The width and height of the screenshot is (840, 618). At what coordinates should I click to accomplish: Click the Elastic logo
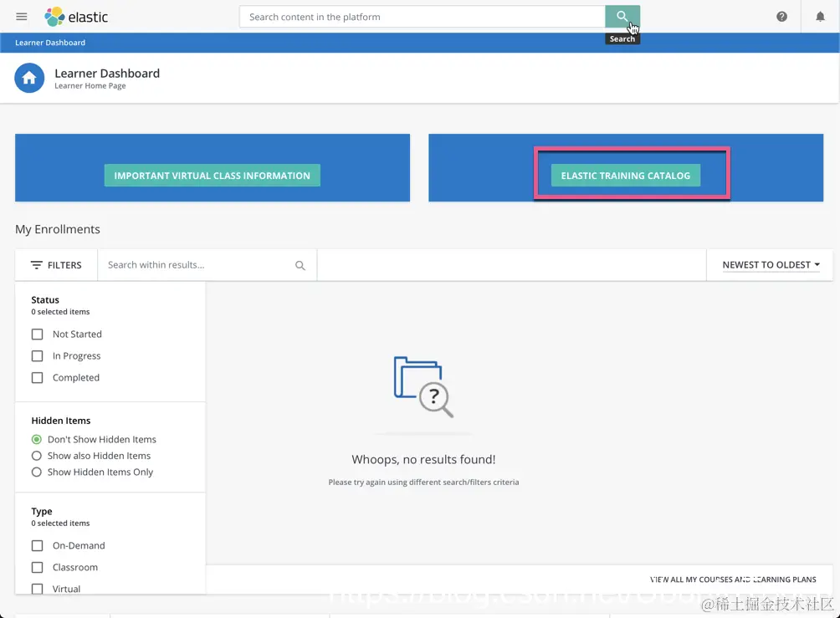pos(76,17)
